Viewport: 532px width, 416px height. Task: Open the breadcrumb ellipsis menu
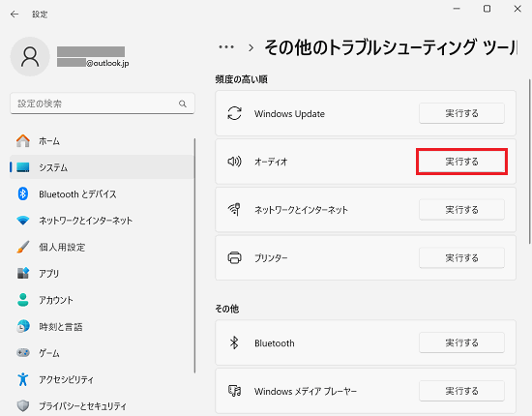[226, 47]
